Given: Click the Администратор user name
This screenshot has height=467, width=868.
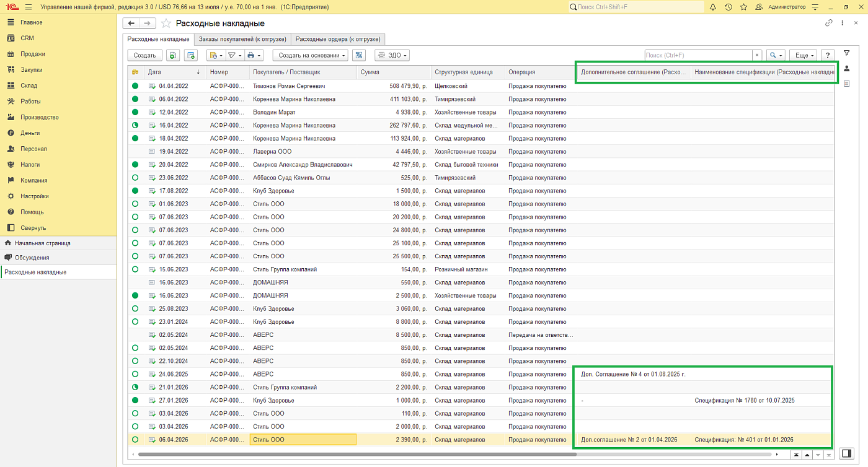Looking at the screenshot, I should pos(787,7).
